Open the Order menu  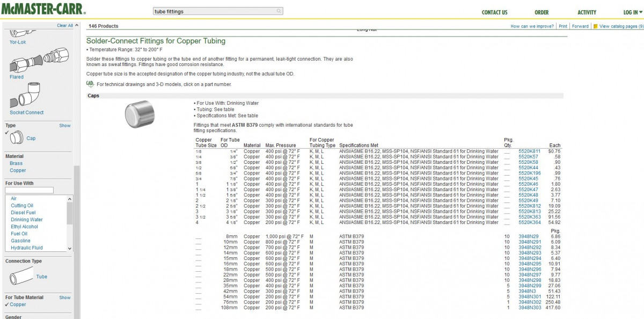click(x=541, y=12)
